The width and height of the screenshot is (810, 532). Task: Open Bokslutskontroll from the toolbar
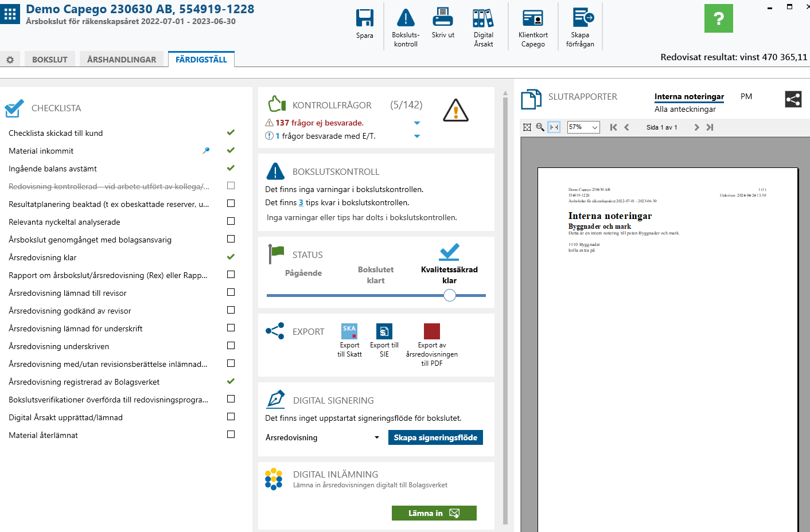(406, 18)
